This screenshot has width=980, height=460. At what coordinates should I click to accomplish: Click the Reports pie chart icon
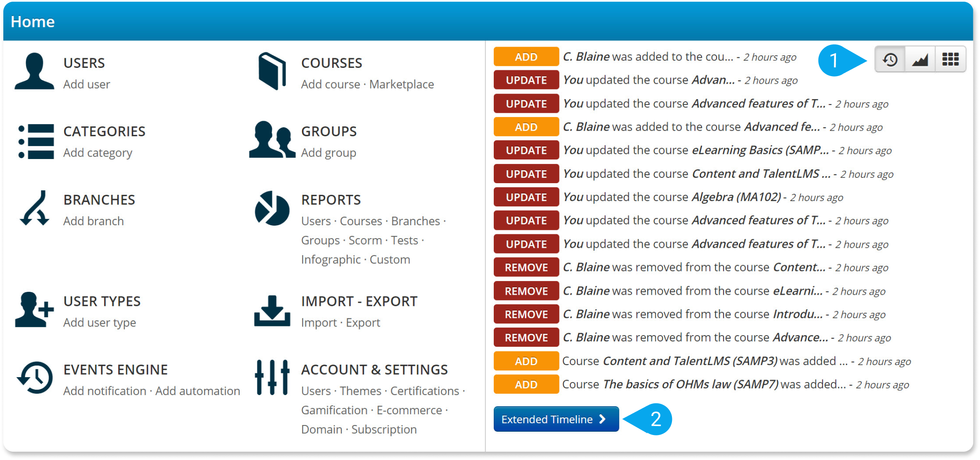click(x=272, y=208)
